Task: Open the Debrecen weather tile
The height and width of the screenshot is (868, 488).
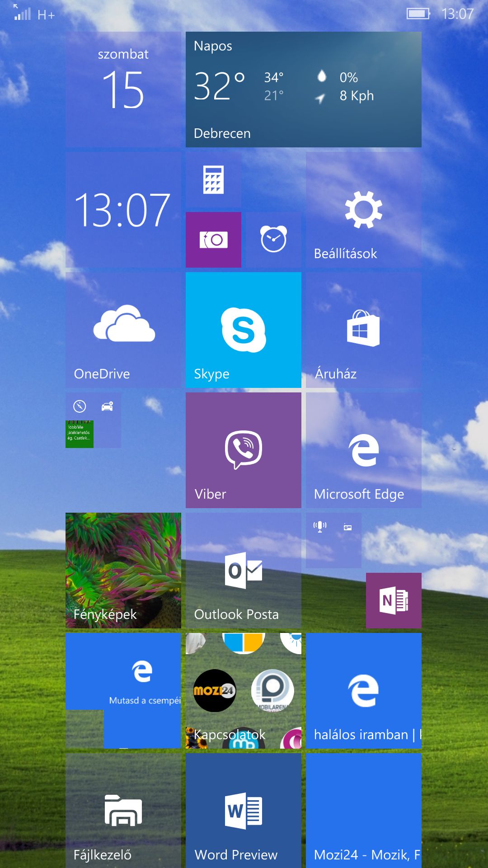Action: tap(304, 89)
